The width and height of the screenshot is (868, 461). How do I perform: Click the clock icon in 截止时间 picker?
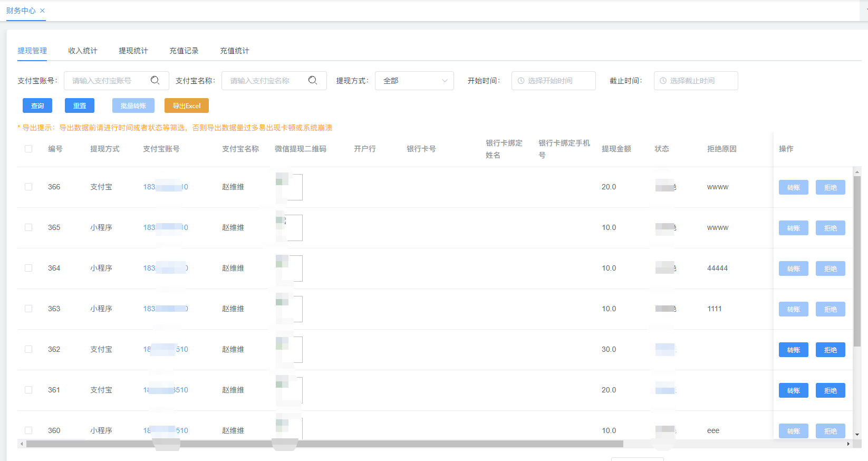(663, 81)
